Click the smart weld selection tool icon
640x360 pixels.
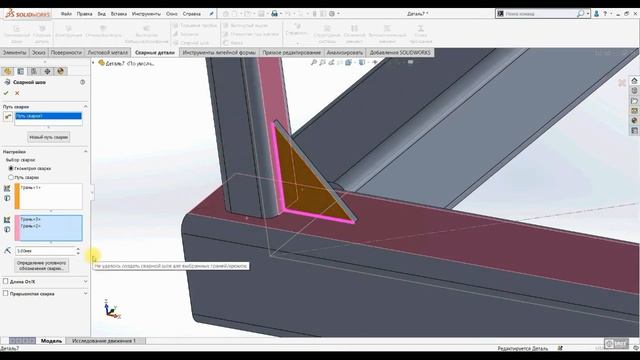click(x=8, y=117)
